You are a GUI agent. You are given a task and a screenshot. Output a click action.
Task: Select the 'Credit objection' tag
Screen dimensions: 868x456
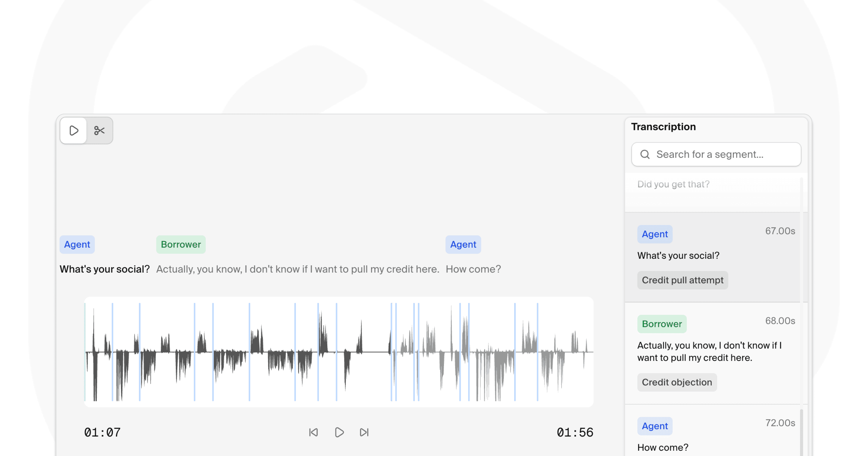tap(677, 382)
